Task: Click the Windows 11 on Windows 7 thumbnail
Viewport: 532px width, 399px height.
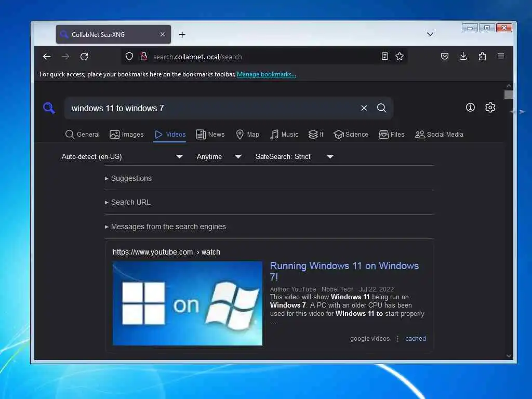Action: 188,303
